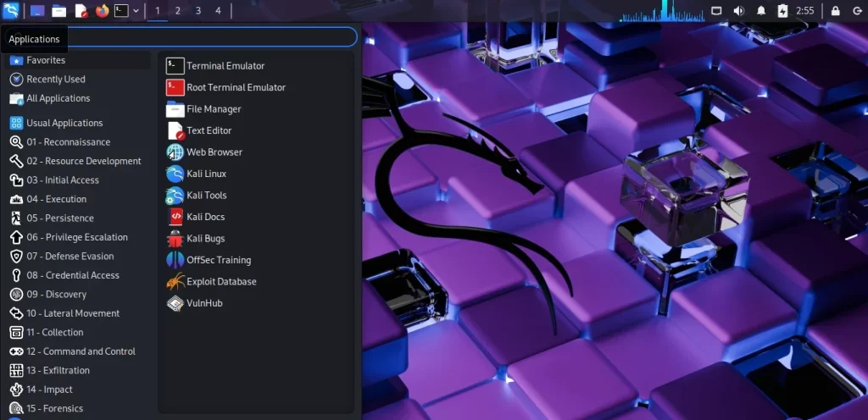Viewport: 868px width, 420px height.
Task: Select the Favorites category
Action: (78, 60)
